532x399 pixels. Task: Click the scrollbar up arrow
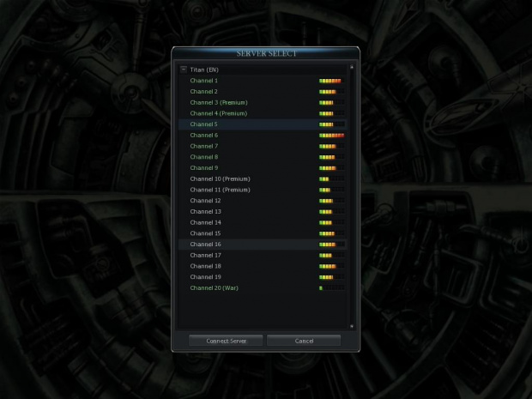352,67
